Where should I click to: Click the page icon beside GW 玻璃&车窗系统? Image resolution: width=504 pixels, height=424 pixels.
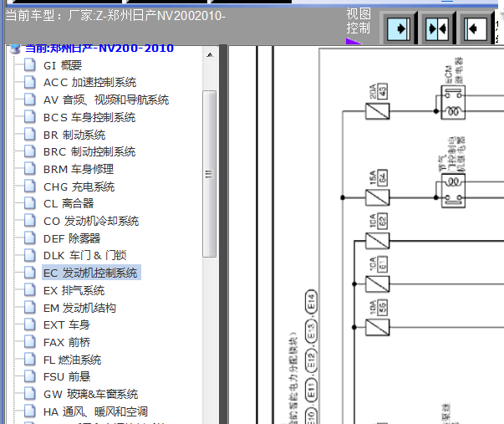tap(30, 393)
